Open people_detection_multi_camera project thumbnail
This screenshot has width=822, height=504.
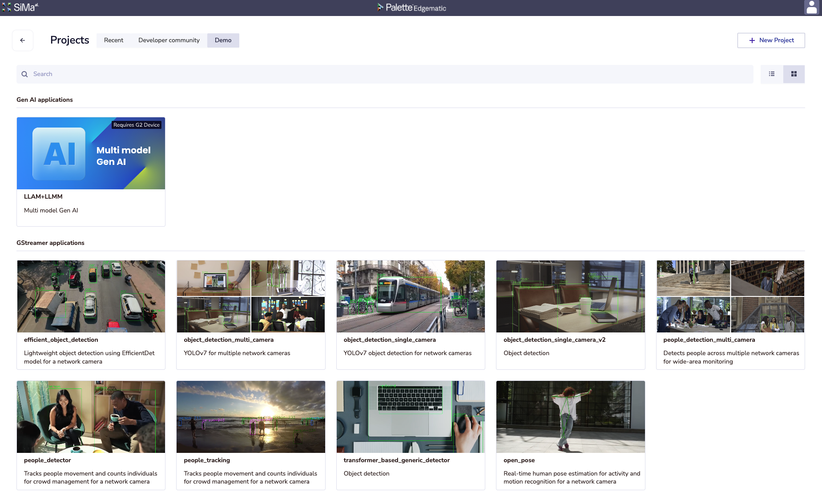730,296
